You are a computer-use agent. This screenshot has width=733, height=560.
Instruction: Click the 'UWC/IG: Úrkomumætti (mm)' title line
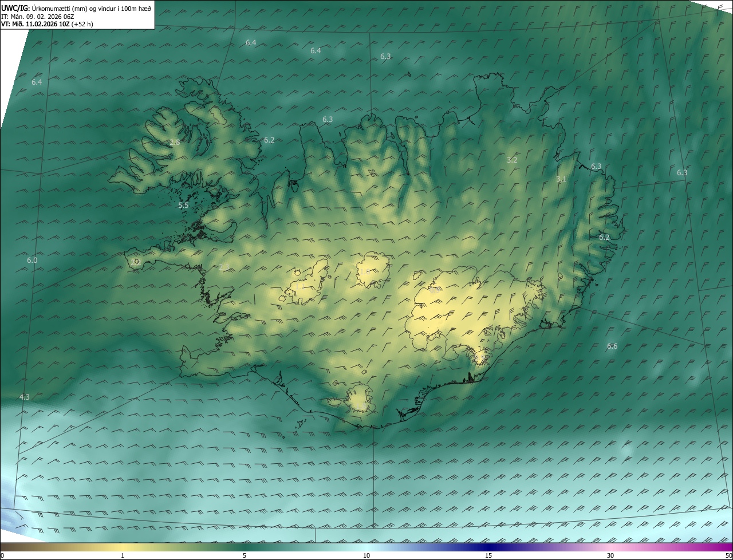click(x=76, y=9)
